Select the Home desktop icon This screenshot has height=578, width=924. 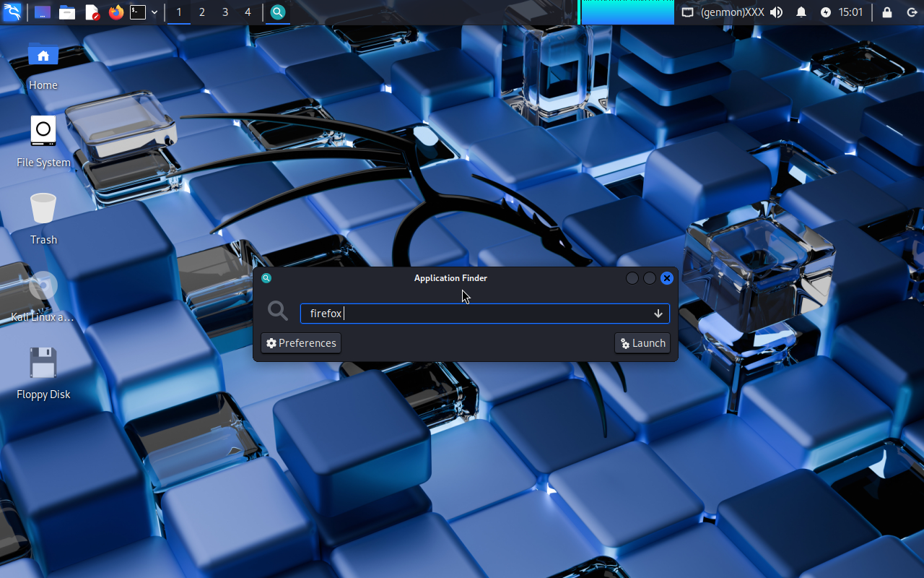tap(43, 65)
